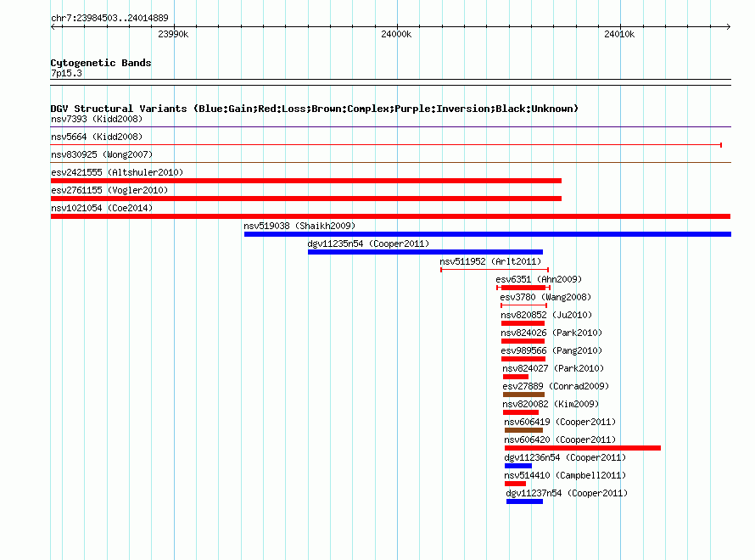
Task: Select the esv2421555 (Altshuler2010) red loss bar
Action: 305,181
